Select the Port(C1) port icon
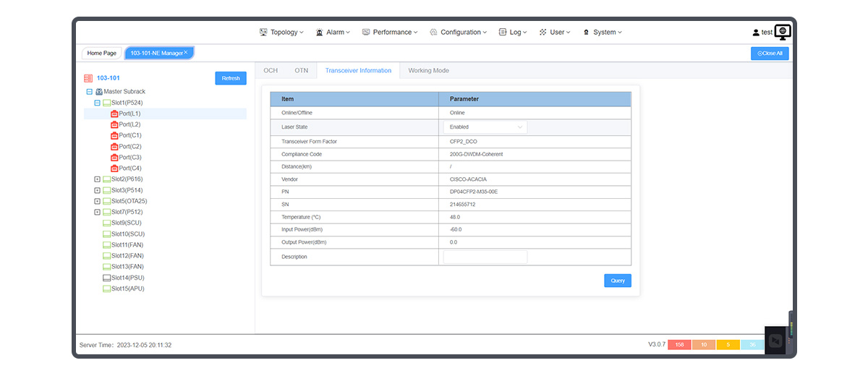Screen dimensions: 868x376 pyautogui.click(x=114, y=135)
